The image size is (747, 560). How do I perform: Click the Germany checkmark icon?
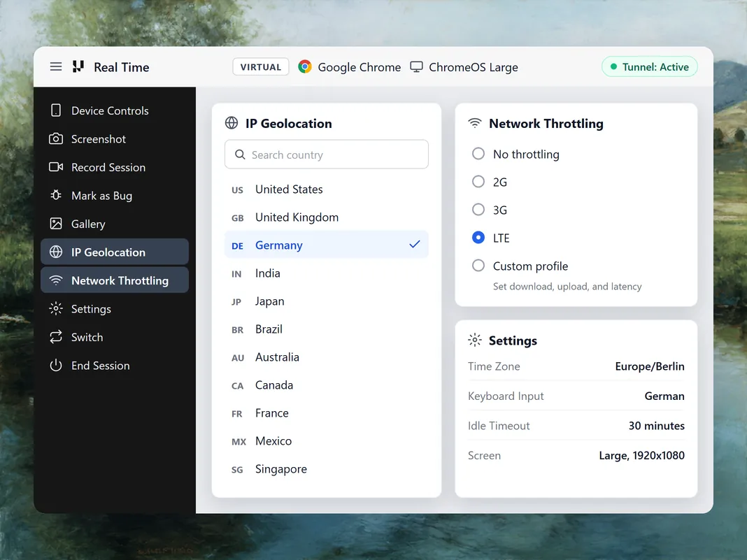pos(415,244)
